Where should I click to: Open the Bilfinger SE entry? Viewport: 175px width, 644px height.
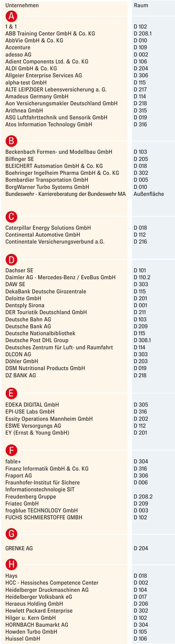[20, 159]
